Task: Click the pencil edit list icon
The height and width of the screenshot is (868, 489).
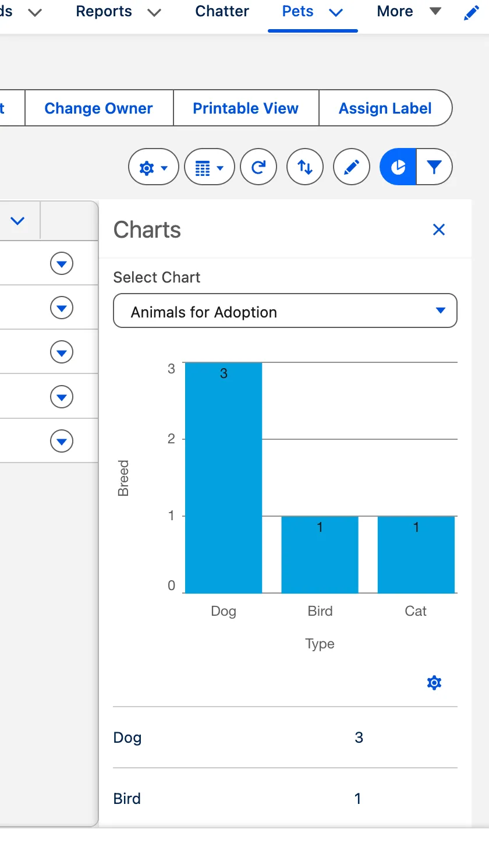Action: click(351, 168)
